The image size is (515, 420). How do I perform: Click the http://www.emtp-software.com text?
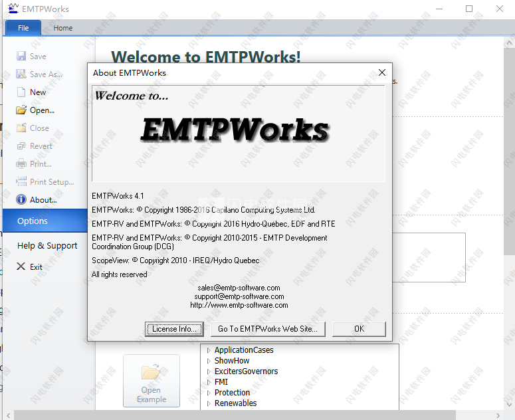tap(239, 305)
